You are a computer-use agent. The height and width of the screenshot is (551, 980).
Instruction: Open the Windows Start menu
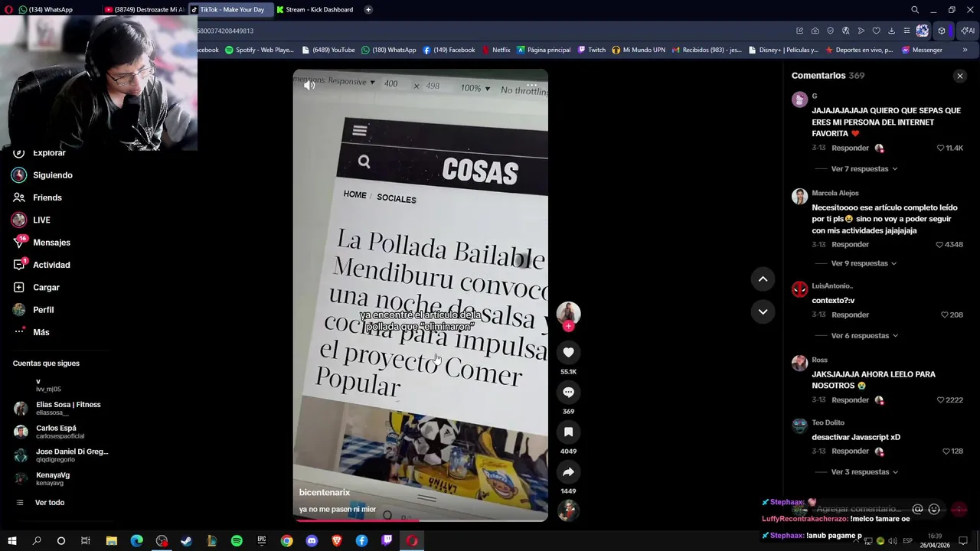11,541
